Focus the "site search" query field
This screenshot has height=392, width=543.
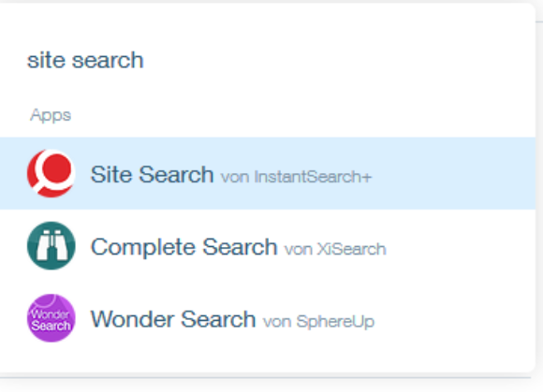(x=268, y=60)
